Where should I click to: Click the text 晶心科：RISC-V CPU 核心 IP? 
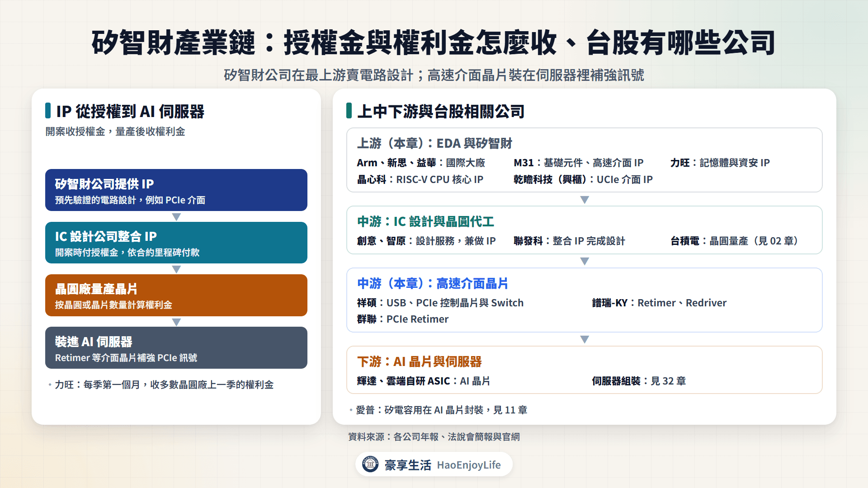[x=420, y=179]
